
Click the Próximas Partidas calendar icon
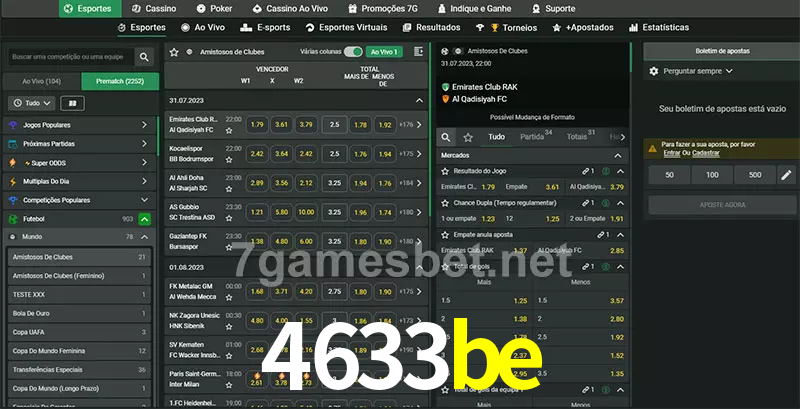pos(13,144)
